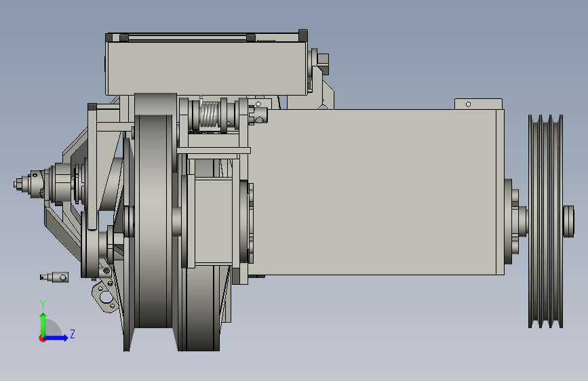Click the 'Y' axis label
The height and width of the screenshot is (381, 588).
point(43,305)
